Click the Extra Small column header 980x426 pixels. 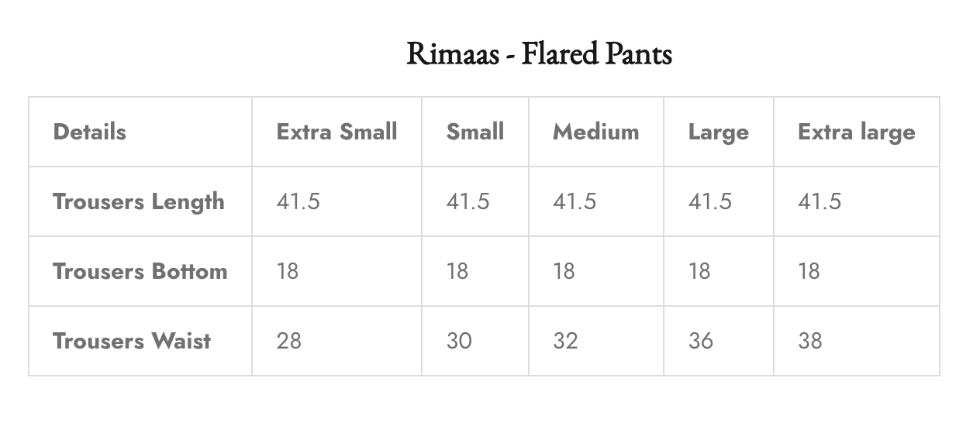point(336,132)
